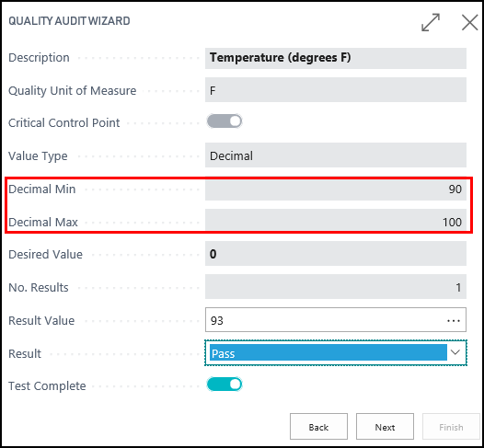The height and width of the screenshot is (448, 484).
Task: Click the Test Complete label
Action: click(x=47, y=386)
